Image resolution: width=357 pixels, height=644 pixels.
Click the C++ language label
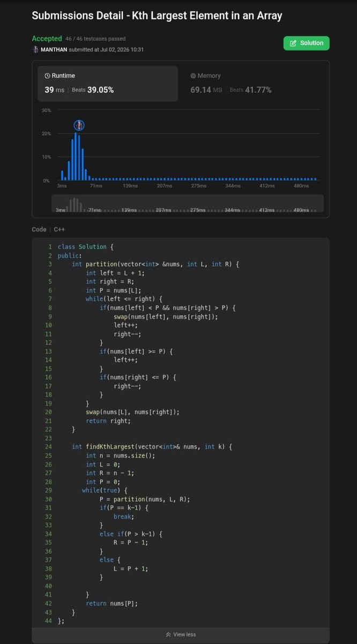(59, 229)
